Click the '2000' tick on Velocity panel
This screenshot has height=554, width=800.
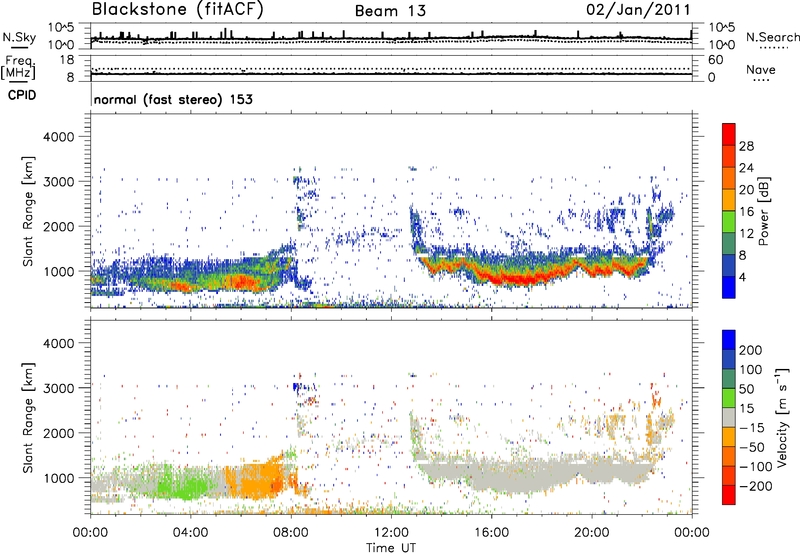click(58, 433)
